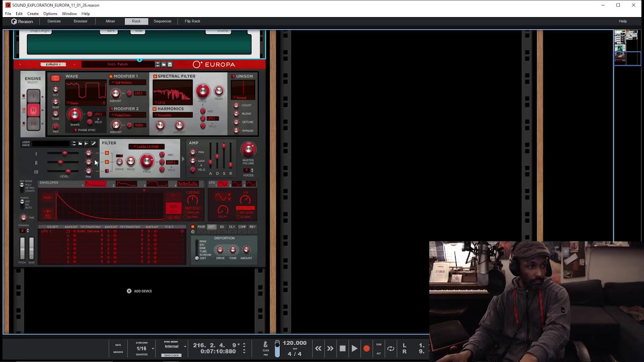Open the Browser panel
Screen dimensions: 644x362
point(80,21)
